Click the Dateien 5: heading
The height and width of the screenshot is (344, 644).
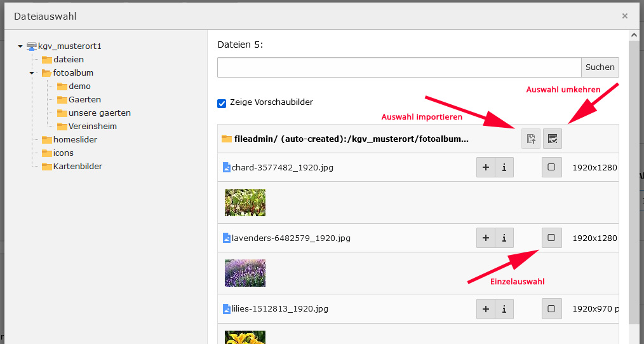(240, 45)
